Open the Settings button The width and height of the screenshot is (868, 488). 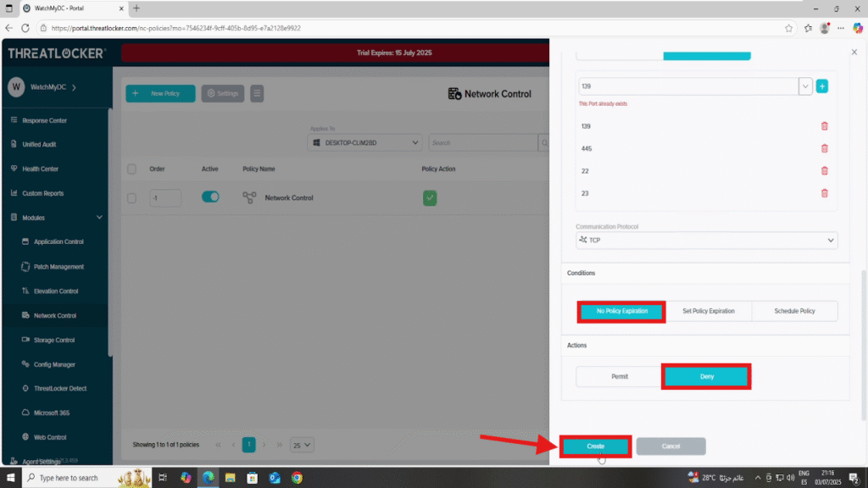pyautogui.click(x=223, y=93)
